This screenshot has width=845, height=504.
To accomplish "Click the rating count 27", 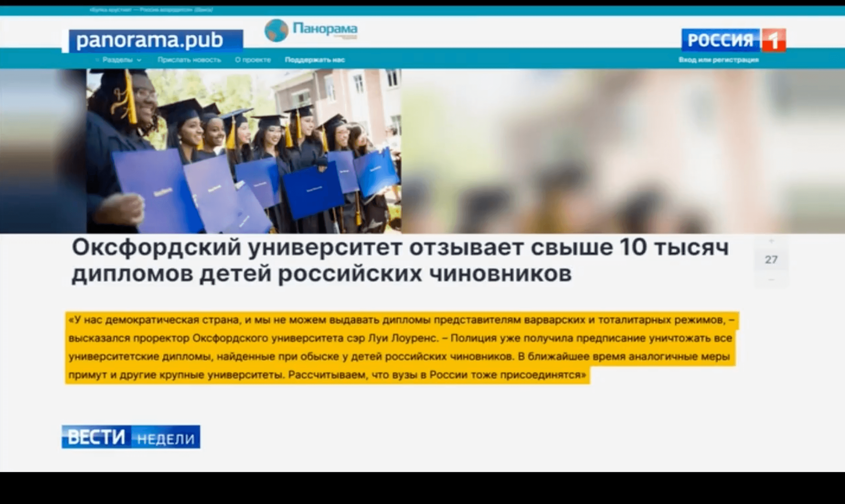I will [x=771, y=260].
